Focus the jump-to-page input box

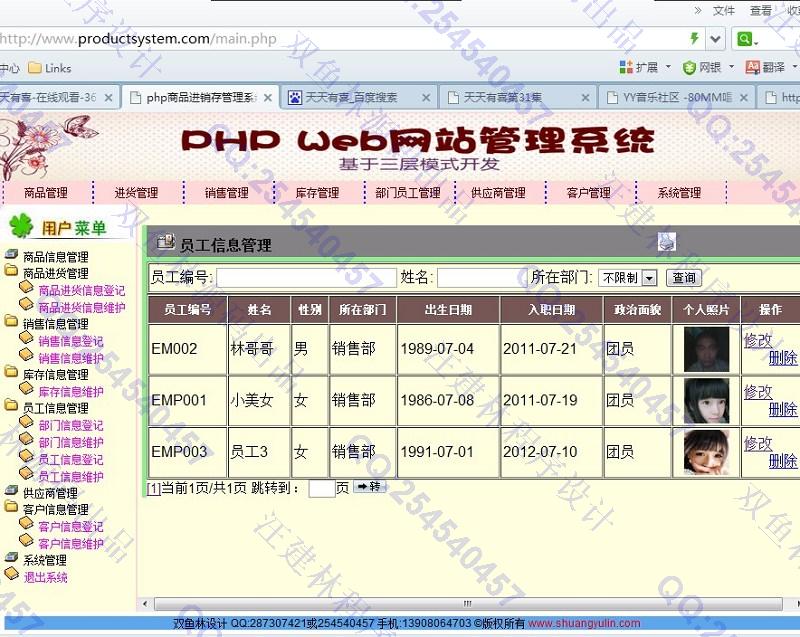point(322,489)
